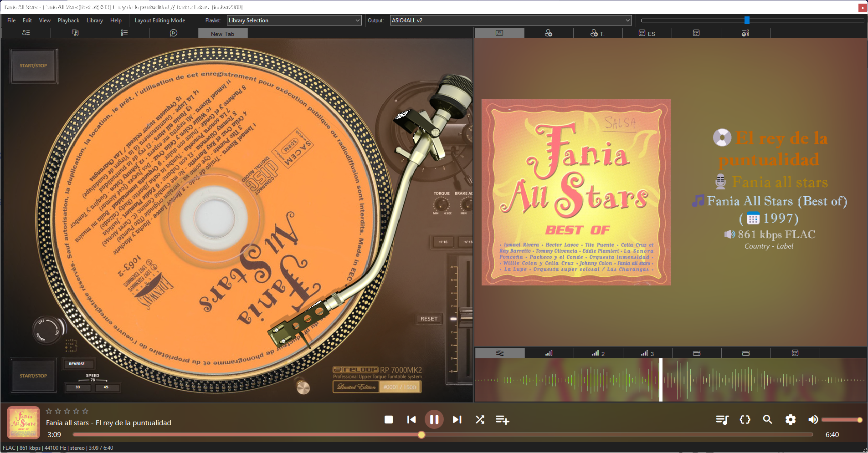The height and width of the screenshot is (453, 868).
Task: Open the unlabeled calendar tab above album art
Action: coord(696,33)
